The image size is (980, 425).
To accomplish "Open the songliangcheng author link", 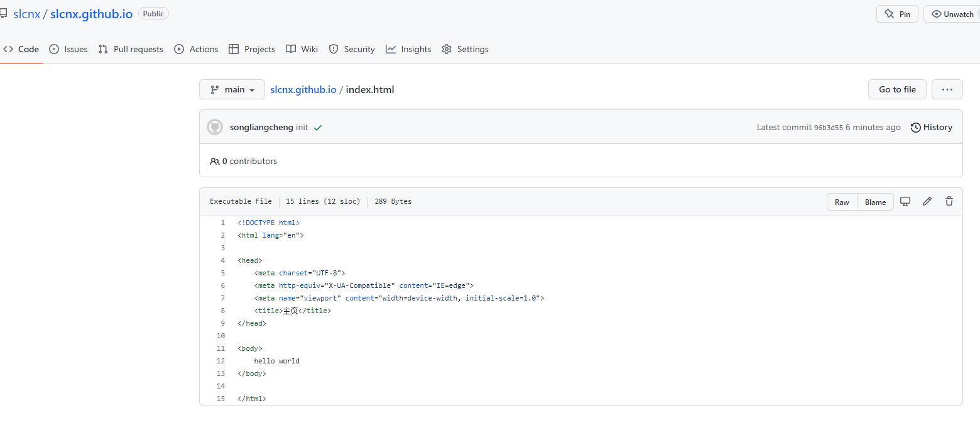I will click(x=261, y=127).
